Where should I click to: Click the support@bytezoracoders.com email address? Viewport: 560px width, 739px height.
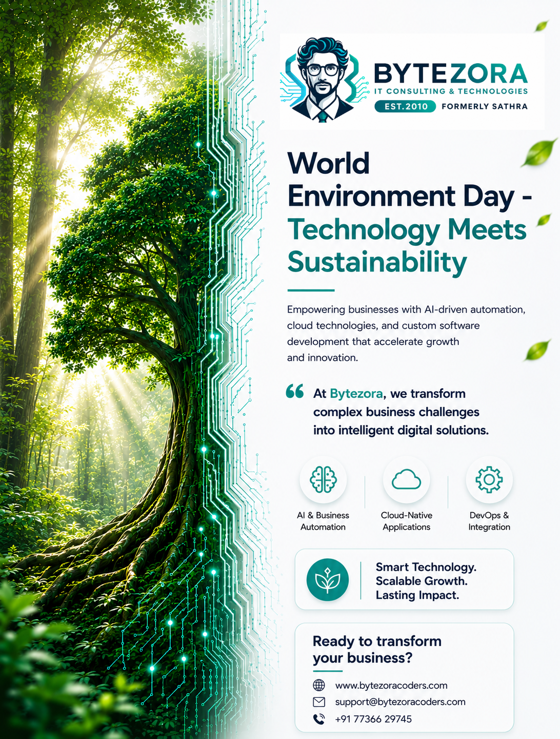[x=400, y=702]
